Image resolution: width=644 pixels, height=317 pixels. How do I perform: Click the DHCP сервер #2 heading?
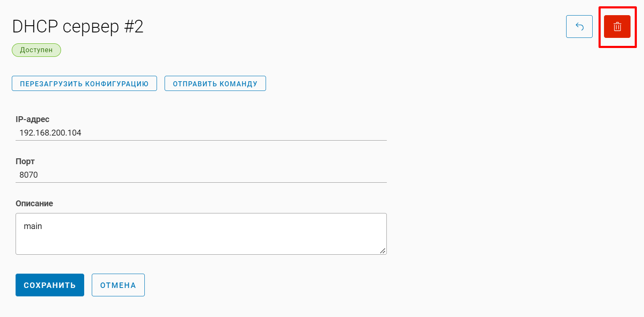pyautogui.click(x=78, y=27)
